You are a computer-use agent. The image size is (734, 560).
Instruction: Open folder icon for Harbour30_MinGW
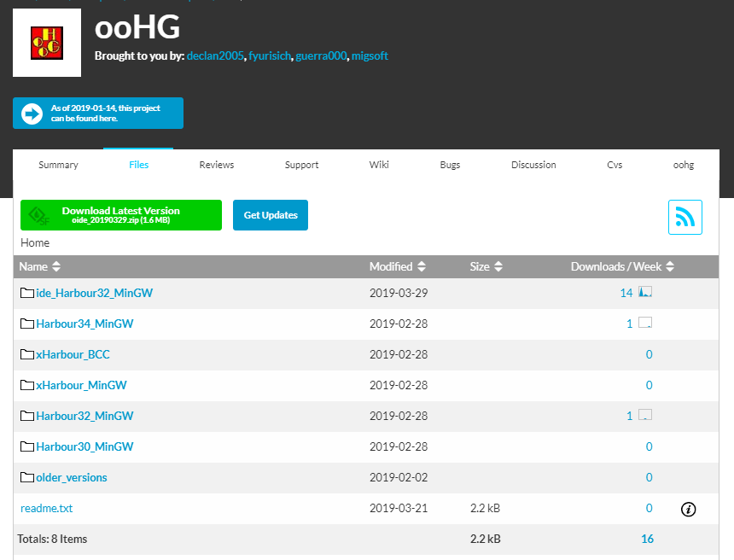[x=27, y=446]
